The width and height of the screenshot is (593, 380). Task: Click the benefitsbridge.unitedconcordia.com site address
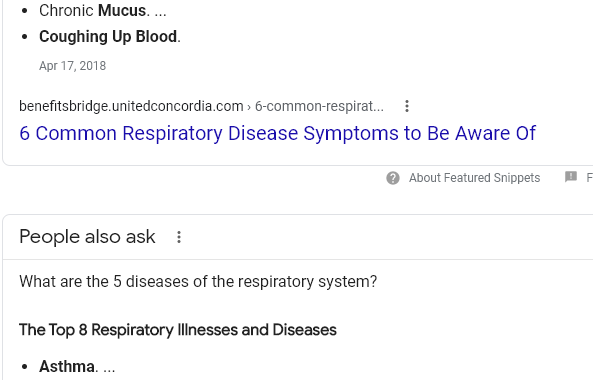pyautogui.click(x=131, y=106)
